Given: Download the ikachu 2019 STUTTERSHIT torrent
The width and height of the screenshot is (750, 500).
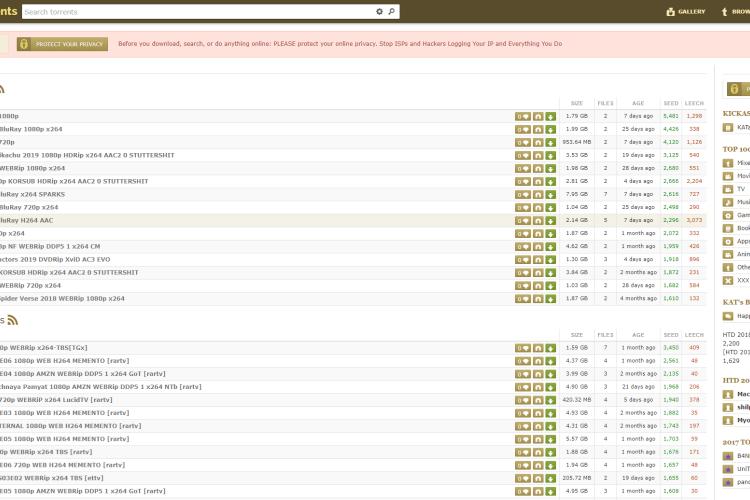Looking at the screenshot, I should click(551, 156).
